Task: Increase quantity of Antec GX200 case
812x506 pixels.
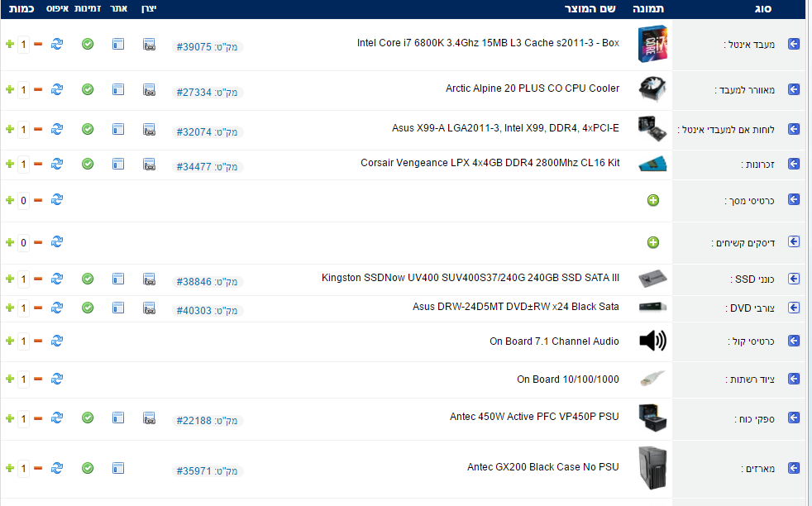Action: click(9, 468)
